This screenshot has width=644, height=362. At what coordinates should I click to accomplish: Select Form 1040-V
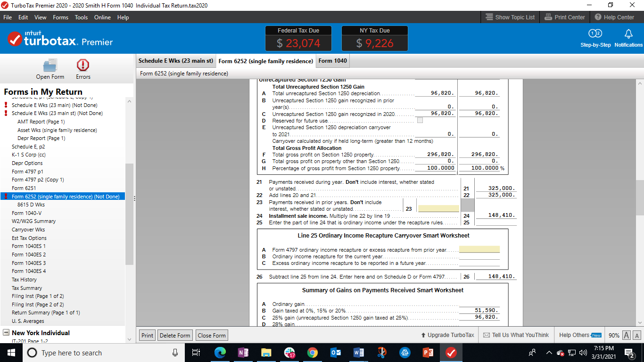[26, 213]
